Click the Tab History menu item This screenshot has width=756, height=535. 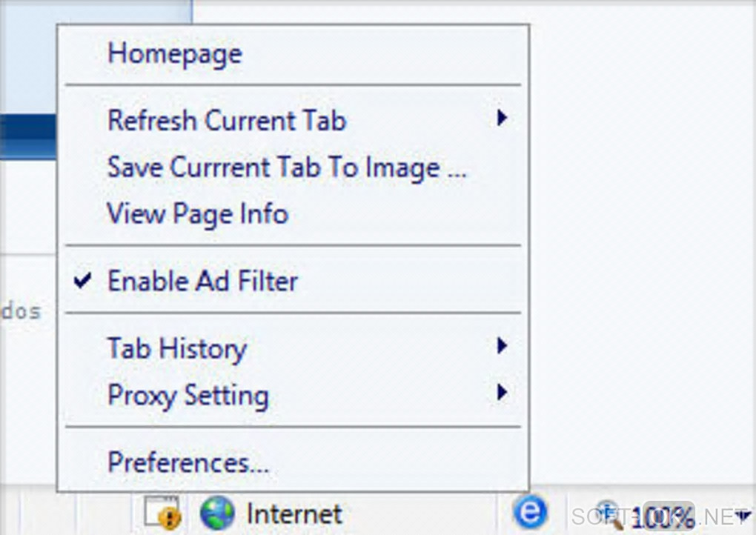177,348
